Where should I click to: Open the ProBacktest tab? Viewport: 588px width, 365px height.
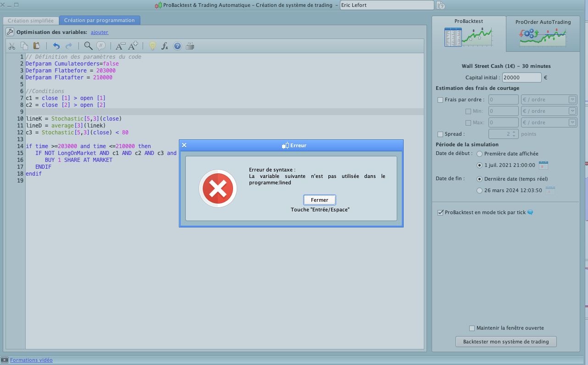click(x=469, y=33)
